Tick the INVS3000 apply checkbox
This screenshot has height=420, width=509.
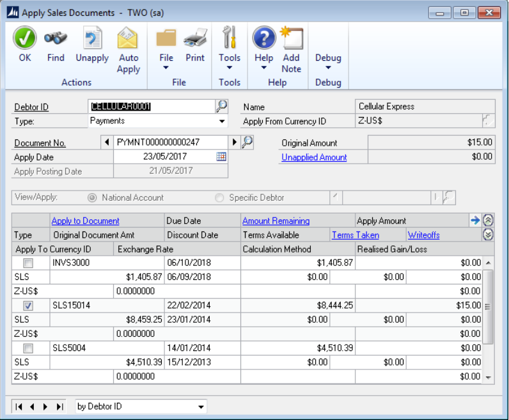pyautogui.click(x=28, y=263)
